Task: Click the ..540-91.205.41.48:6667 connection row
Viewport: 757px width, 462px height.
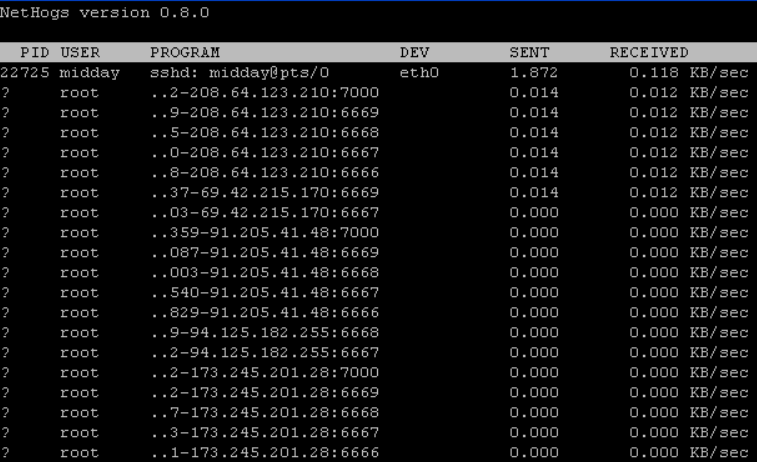Action: 375,293
